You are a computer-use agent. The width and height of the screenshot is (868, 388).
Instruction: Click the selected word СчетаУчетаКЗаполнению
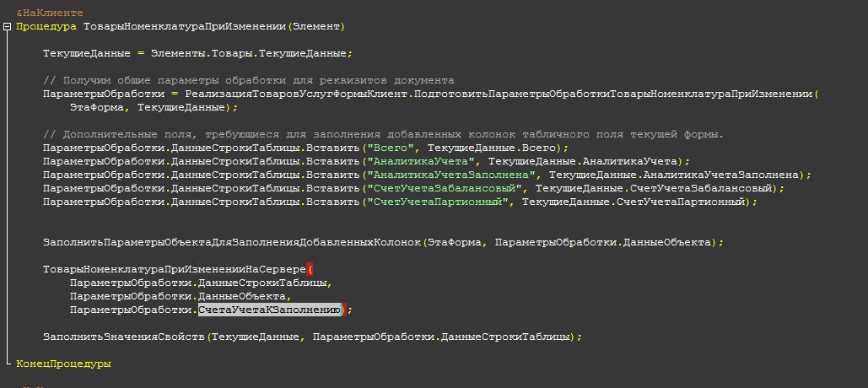(x=269, y=310)
